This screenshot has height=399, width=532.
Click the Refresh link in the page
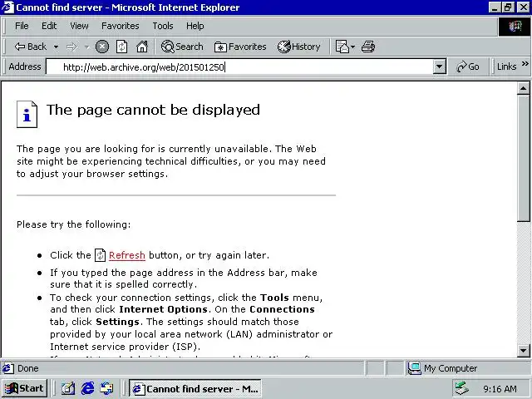pos(127,255)
